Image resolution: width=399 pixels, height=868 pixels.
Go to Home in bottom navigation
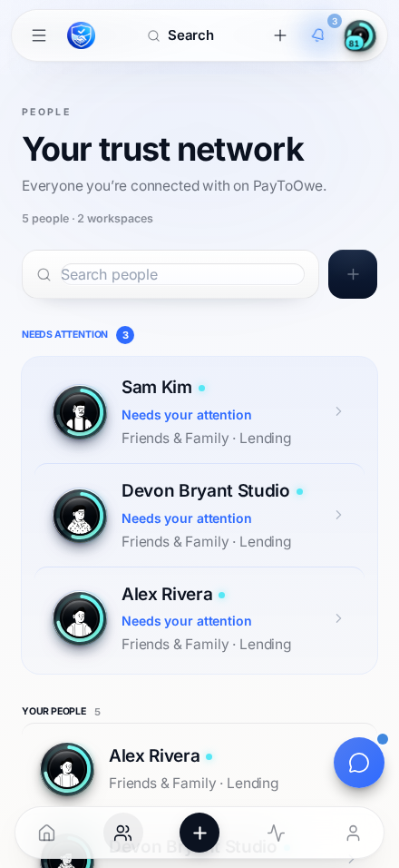[x=46, y=833]
